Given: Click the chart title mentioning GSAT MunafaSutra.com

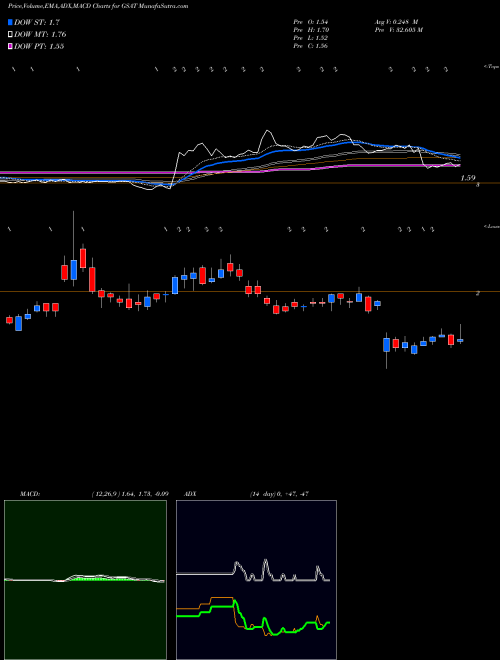Looking at the screenshot, I should (98, 6).
